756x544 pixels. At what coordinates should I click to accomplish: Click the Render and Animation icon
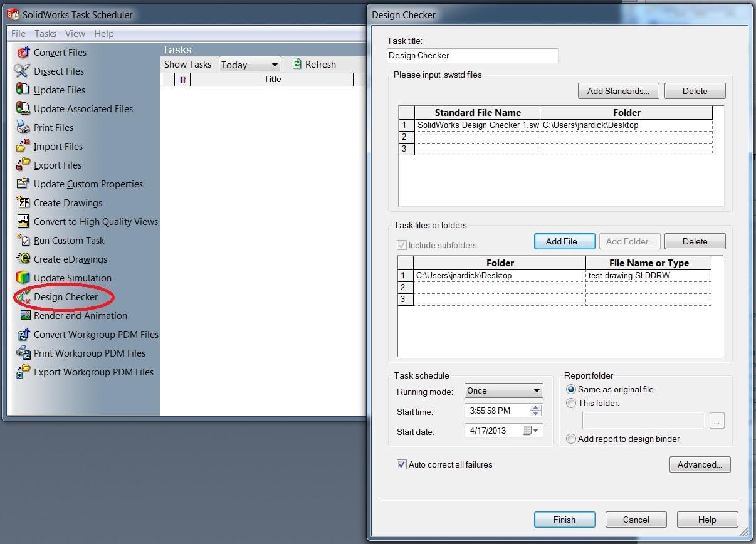[24, 316]
